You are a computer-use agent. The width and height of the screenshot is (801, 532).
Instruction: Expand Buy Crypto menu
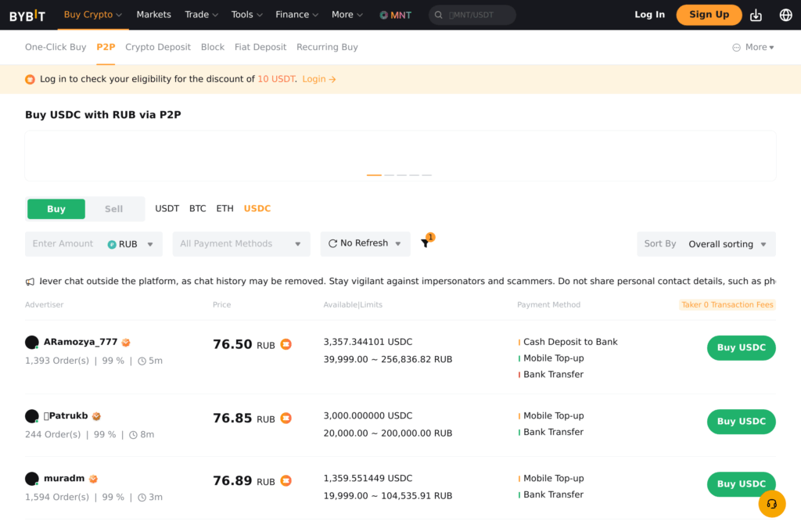click(93, 15)
